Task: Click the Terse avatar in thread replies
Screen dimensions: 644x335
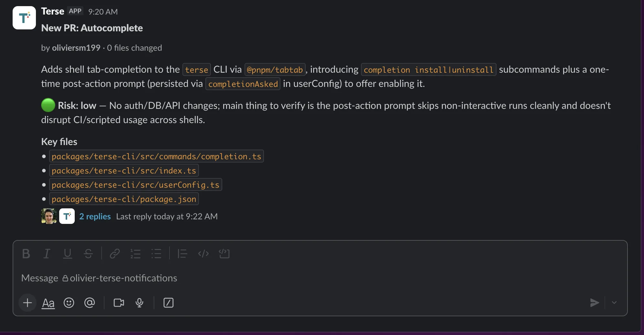Action: tap(67, 216)
